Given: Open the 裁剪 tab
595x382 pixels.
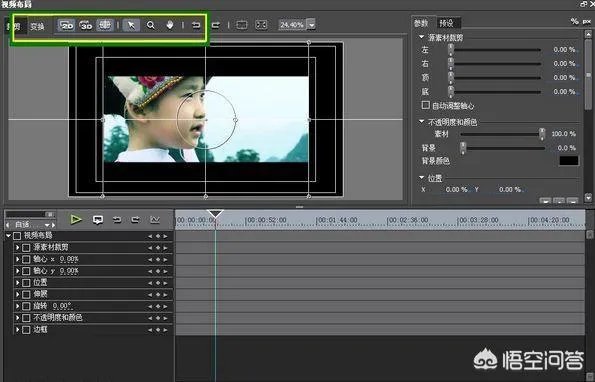Looking at the screenshot, I should click(17, 26).
